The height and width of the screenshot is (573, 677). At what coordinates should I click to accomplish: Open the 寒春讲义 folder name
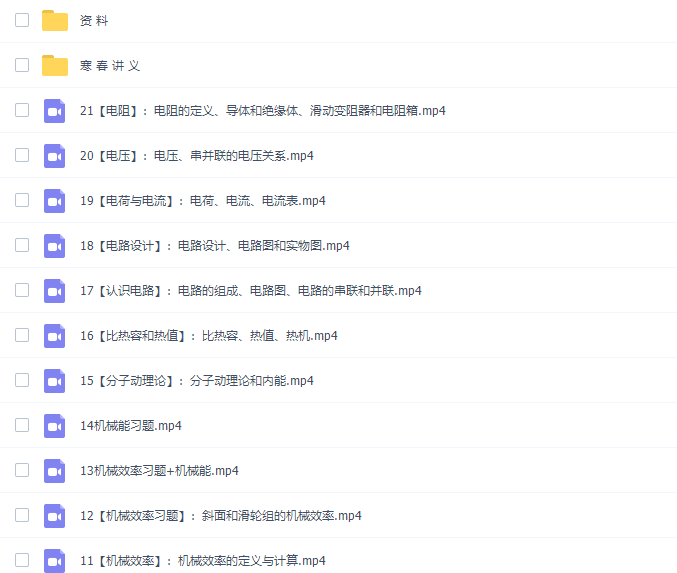click(x=110, y=66)
